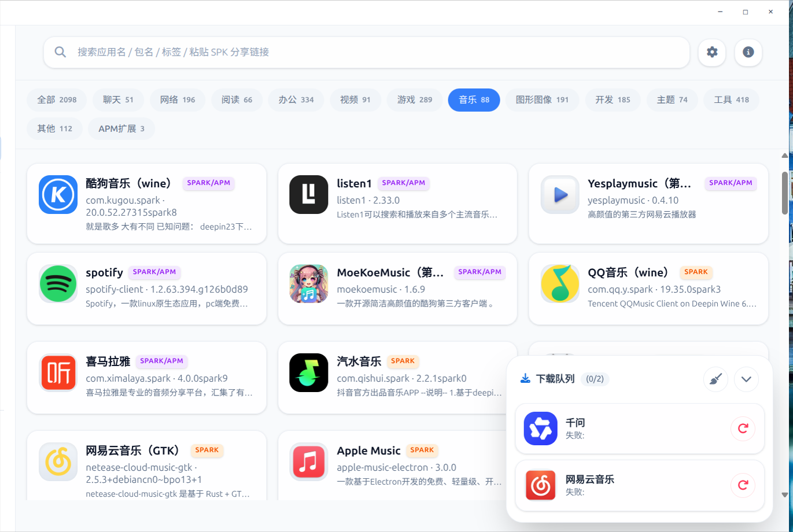The image size is (793, 532).
Task: Click the Apple Music app icon
Action: 309,462
